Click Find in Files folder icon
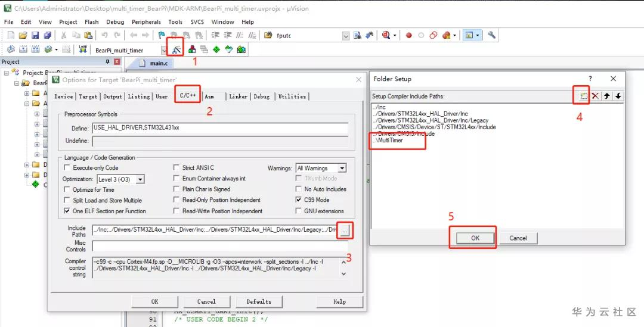The image size is (644, 327). click(x=268, y=36)
